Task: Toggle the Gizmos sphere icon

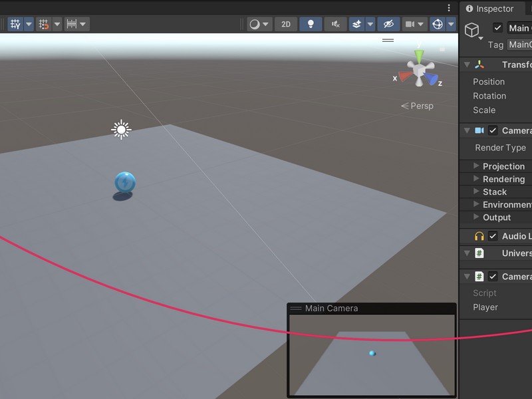Action: coord(438,24)
